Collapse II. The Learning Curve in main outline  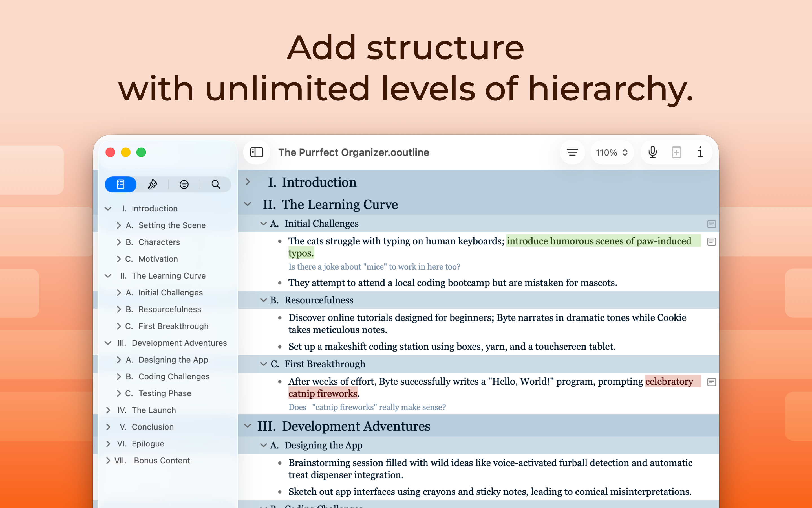coord(248,204)
